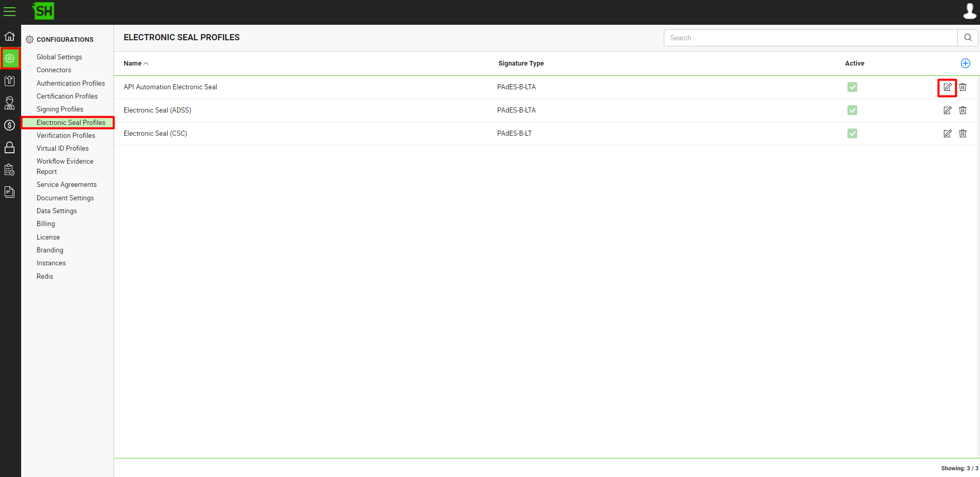
Task: Open Signing Profiles
Action: (x=60, y=109)
